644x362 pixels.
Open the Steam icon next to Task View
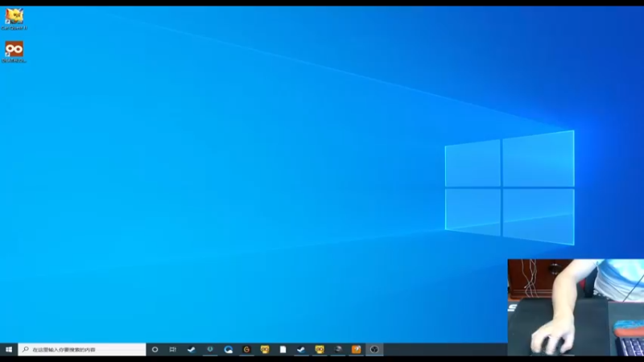[192, 349]
